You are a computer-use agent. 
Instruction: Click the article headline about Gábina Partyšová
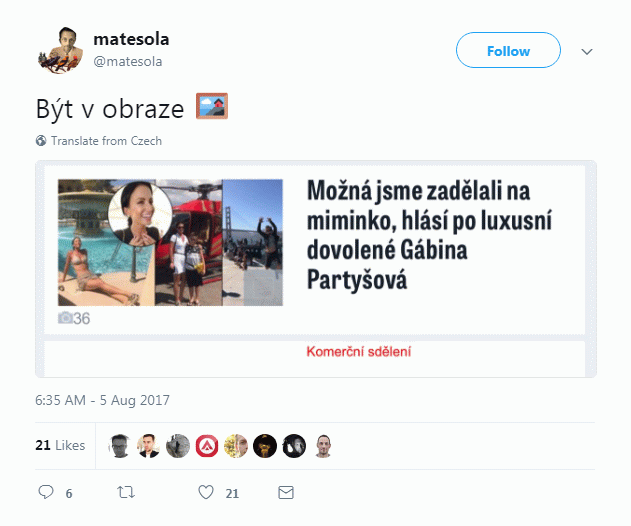point(429,235)
